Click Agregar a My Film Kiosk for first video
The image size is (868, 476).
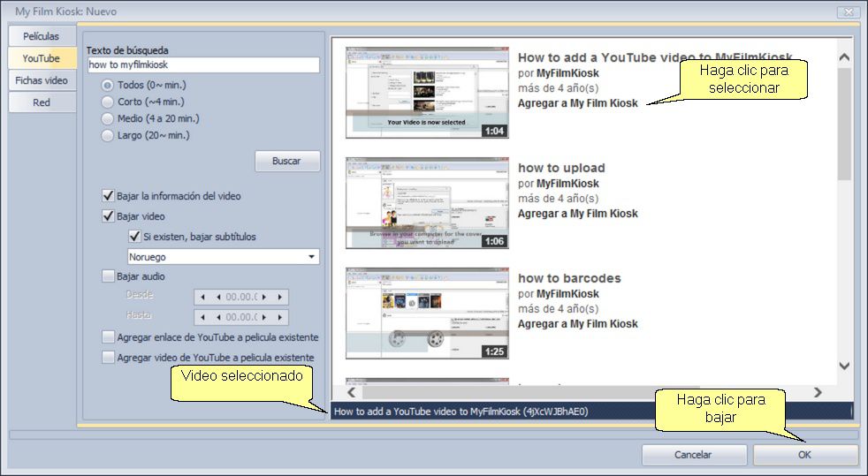(x=578, y=103)
